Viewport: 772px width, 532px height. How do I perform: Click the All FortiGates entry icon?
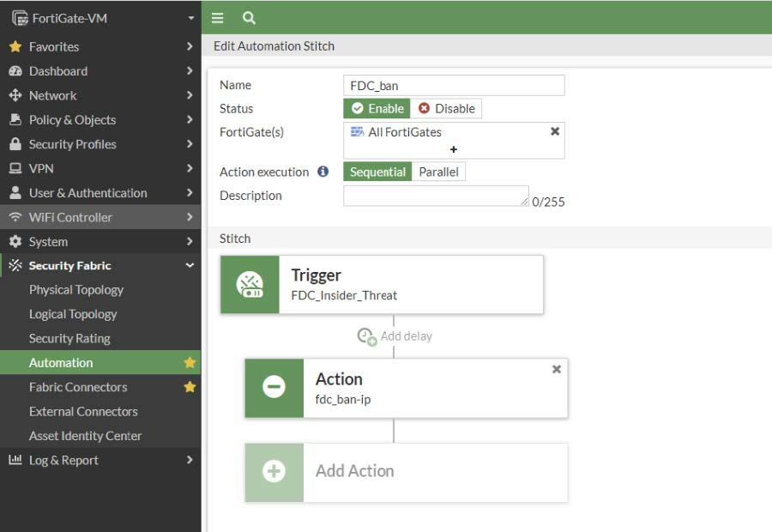[357, 131]
